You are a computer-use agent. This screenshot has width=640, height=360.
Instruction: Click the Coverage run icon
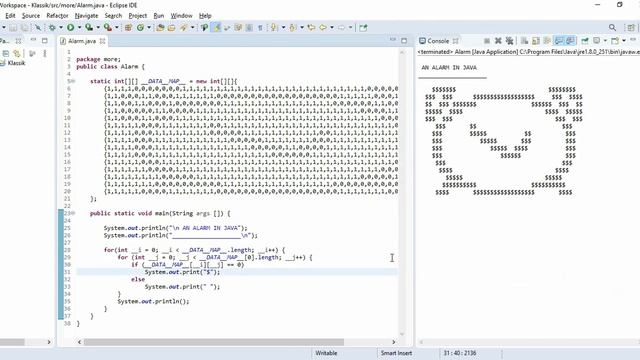89,27
